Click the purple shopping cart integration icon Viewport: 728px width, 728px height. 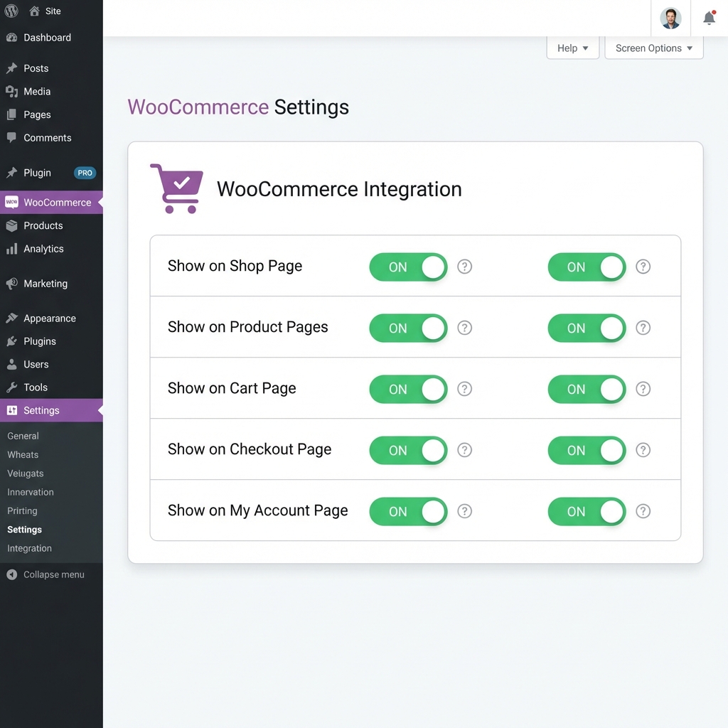click(177, 188)
